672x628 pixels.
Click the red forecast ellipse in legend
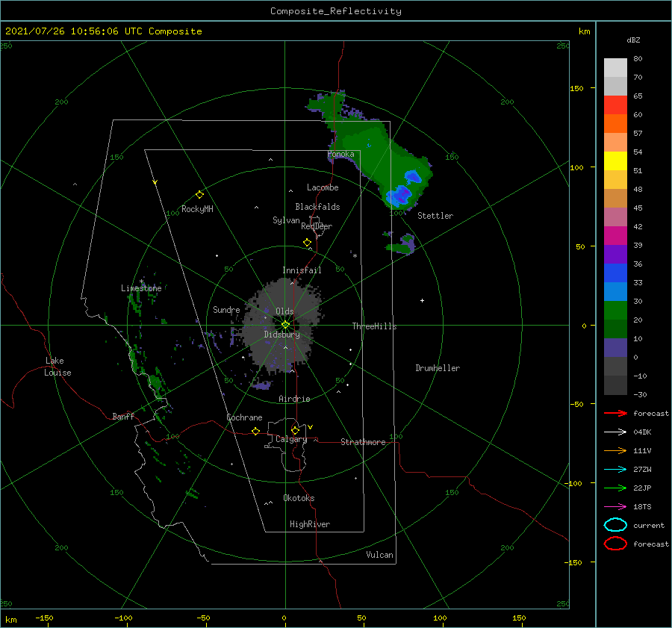point(615,544)
